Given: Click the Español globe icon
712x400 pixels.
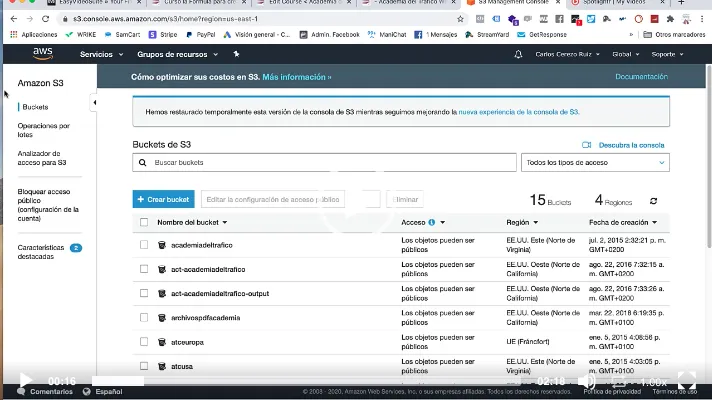Looking at the screenshot, I should point(87,391).
